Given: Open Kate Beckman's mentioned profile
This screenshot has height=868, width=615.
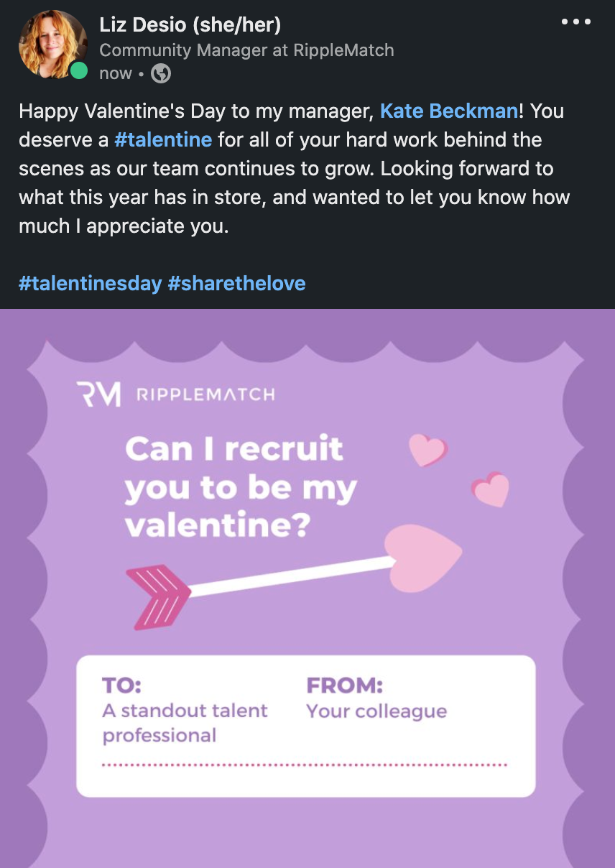Looking at the screenshot, I should 448,111.
